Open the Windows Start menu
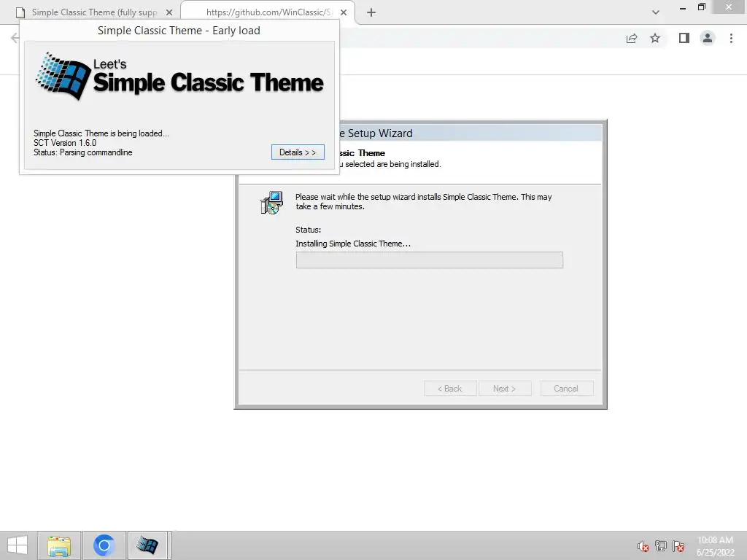The width and height of the screenshot is (747, 560). (18, 545)
